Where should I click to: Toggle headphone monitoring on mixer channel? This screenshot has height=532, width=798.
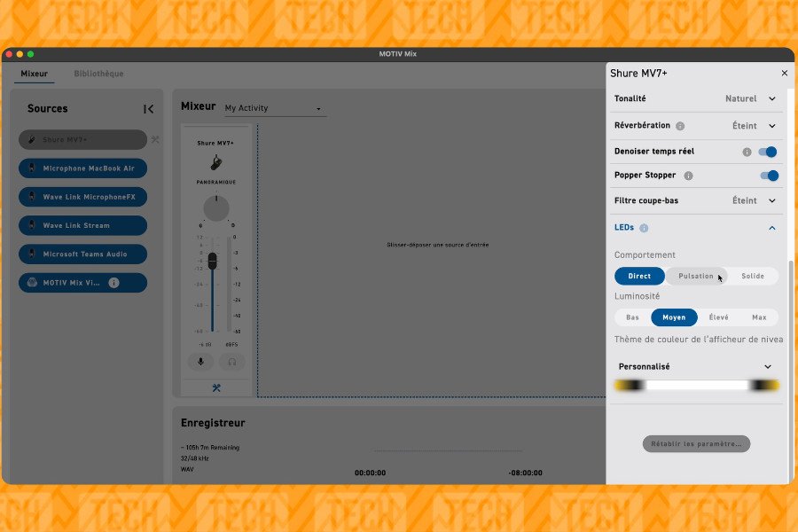click(x=231, y=362)
